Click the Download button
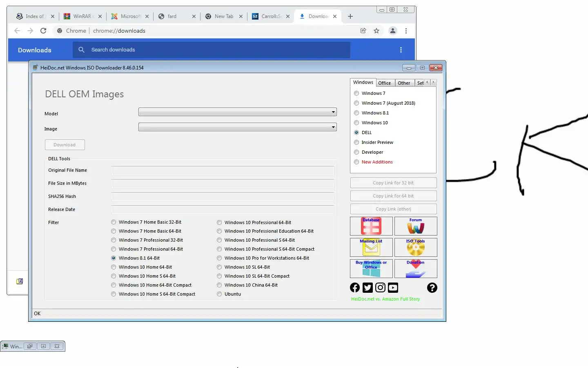Viewport: 588px width, 368px height. point(65,145)
